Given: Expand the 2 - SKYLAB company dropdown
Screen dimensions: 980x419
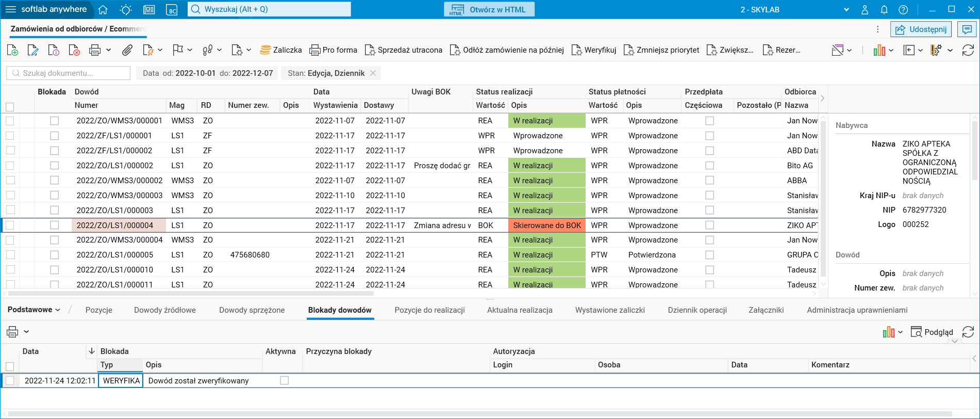Looking at the screenshot, I should pos(846,9).
